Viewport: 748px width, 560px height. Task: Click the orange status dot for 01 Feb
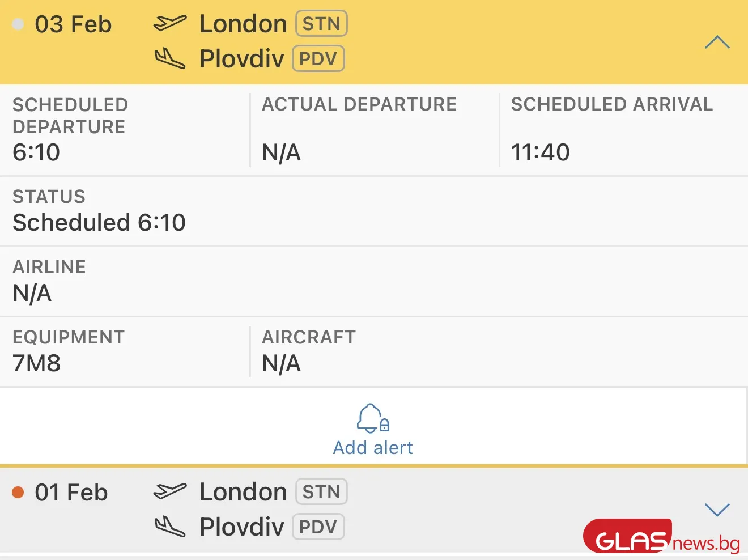pyautogui.click(x=18, y=493)
